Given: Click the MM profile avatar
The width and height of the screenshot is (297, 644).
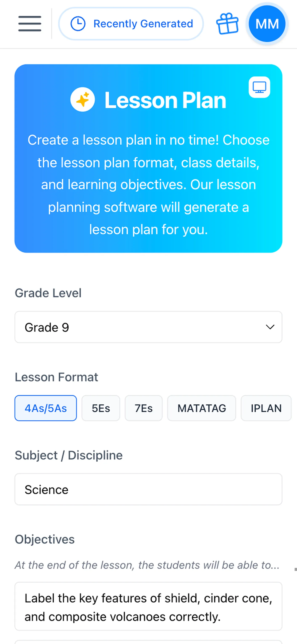Looking at the screenshot, I should [x=267, y=24].
